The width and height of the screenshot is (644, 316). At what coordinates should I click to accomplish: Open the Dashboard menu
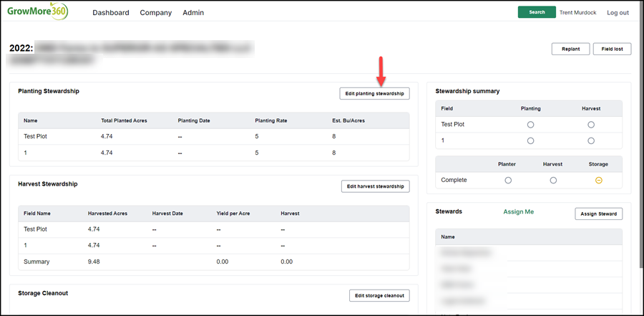pyautogui.click(x=111, y=13)
